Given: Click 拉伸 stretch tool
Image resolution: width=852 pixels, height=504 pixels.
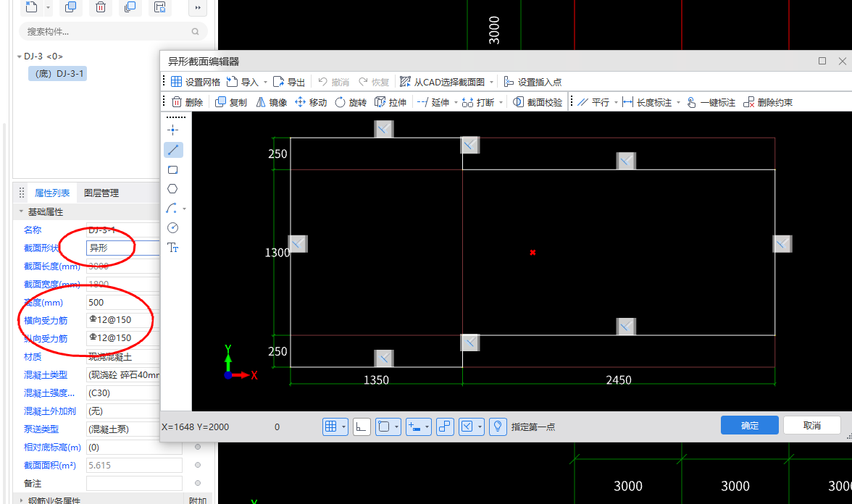Looking at the screenshot, I should (390, 102).
